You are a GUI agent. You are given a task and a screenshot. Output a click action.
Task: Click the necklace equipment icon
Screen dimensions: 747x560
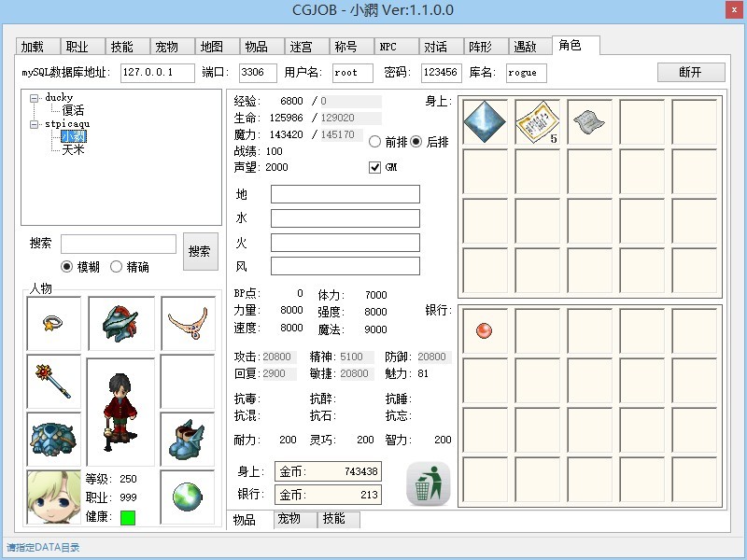pyautogui.click(x=188, y=323)
